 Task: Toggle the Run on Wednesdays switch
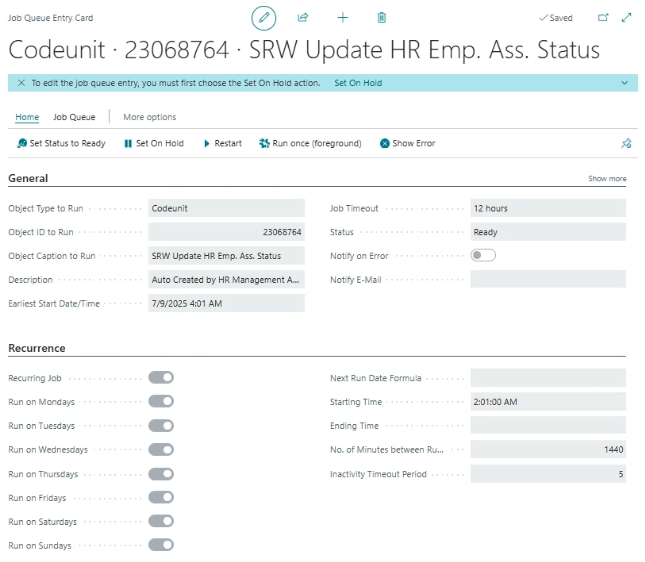[161, 449]
